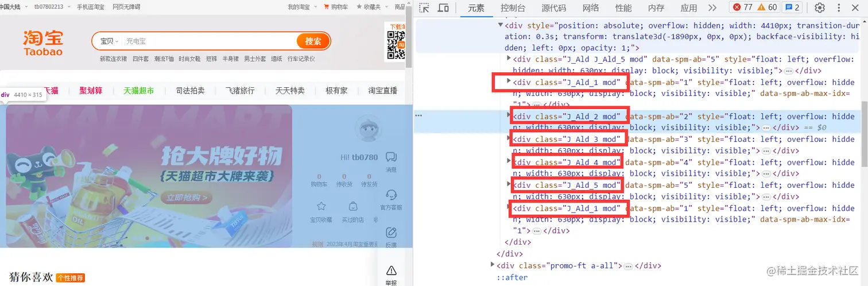Screen dimensions: 868x286
Task: Click the 新款连衣裙 hot search keyword
Action: 113,59
